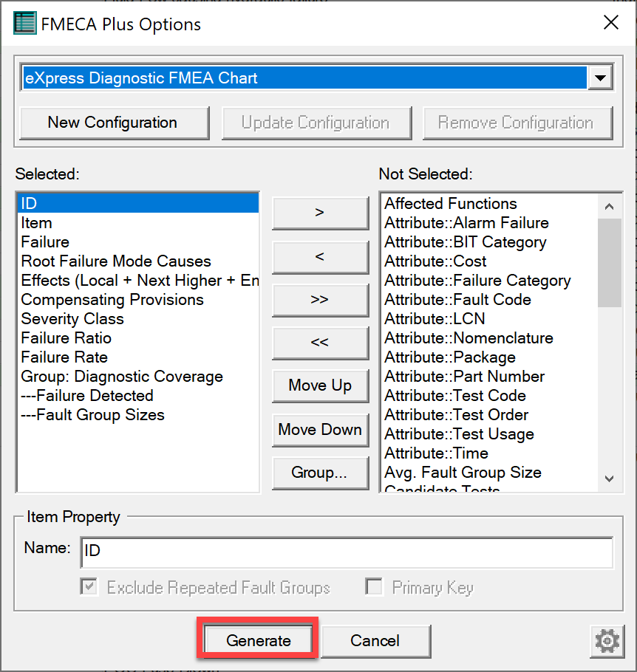Click Generate to create the chart

pos(258,641)
